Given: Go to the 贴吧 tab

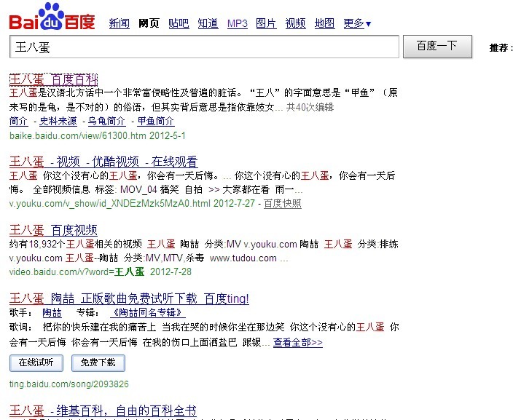Looking at the screenshot, I should point(179,23).
